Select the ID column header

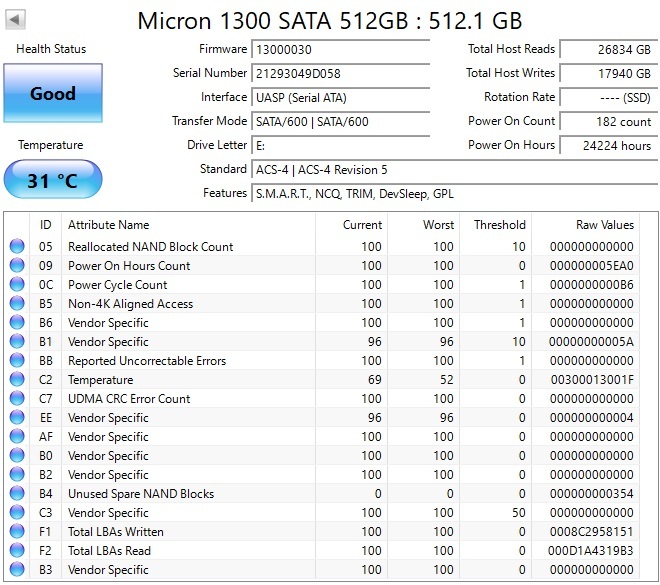pyautogui.click(x=45, y=225)
